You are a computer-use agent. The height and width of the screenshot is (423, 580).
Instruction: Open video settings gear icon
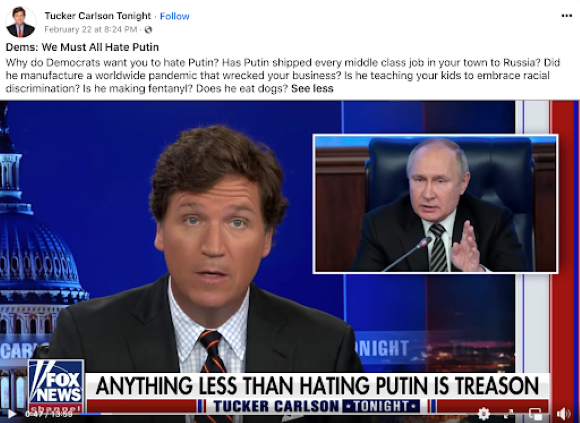(x=483, y=414)
